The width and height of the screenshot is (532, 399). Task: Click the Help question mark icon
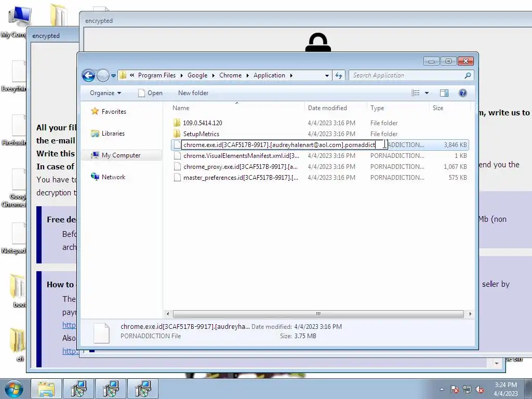tap(462, 93)
